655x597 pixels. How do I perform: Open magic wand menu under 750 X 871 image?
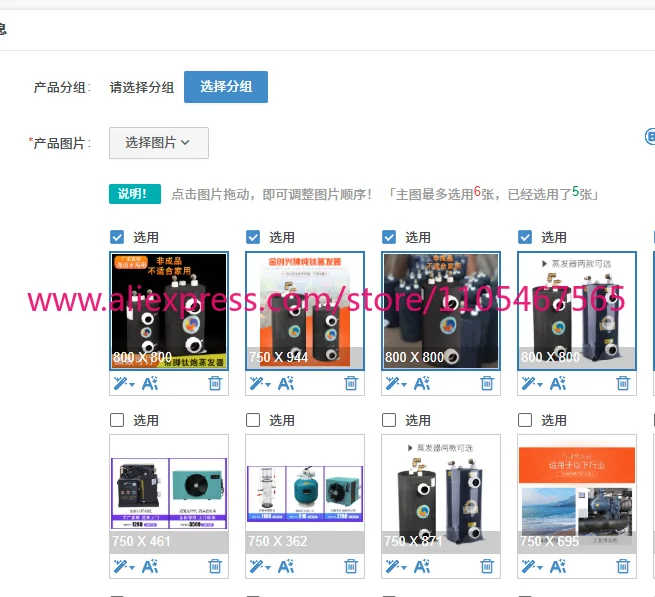click(396, 567)
